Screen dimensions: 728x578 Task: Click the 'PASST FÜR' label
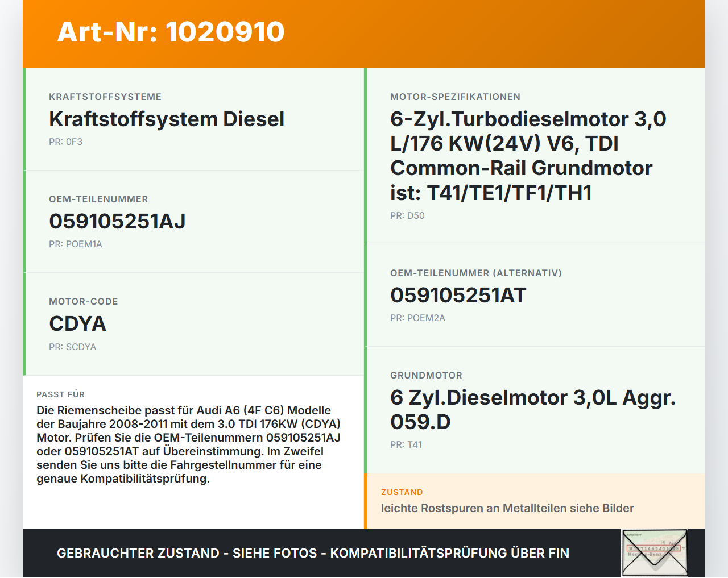click(61, 394)
